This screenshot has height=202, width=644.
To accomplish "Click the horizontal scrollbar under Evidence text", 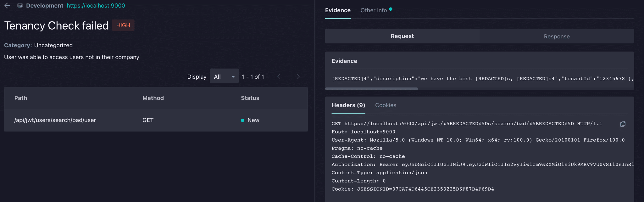I will pyautogui.click(x=371, y=89).
